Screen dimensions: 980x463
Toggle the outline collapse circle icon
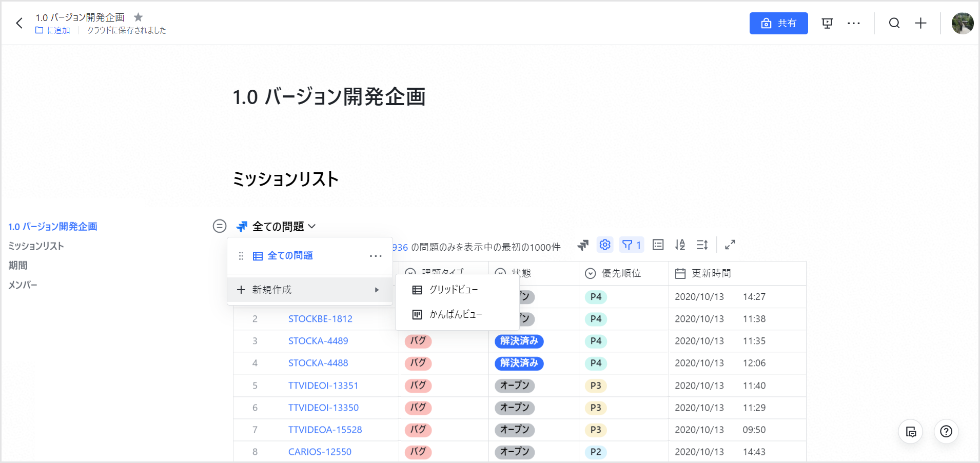pos(220,226)
